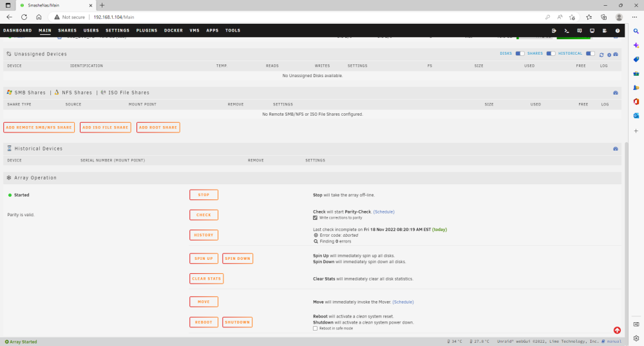The width and height of the screenshot is (644, 346).
Task: Open the Settings menu tab
Action: [117, 30]
